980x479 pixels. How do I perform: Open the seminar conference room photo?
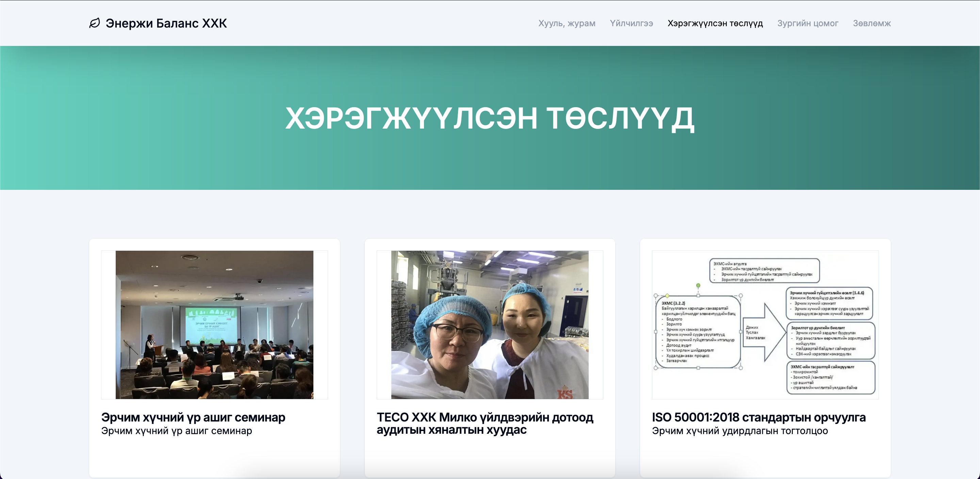214,325
